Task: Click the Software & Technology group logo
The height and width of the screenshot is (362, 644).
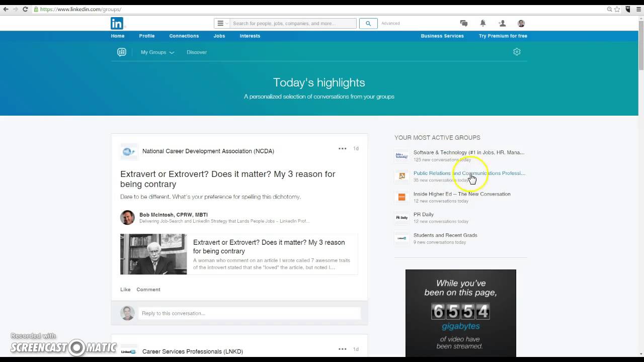Action: 401,155
